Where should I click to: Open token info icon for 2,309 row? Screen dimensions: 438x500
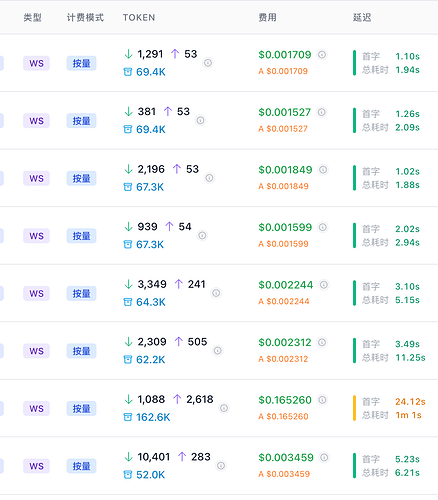(x=218, y=350)
